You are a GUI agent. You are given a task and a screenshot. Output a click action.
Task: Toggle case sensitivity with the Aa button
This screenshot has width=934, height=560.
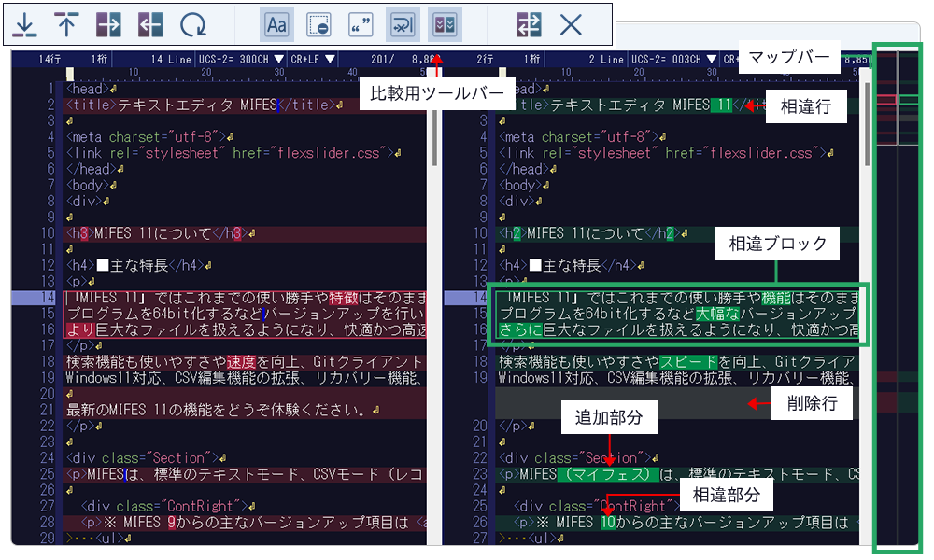[x=277, y=25]
